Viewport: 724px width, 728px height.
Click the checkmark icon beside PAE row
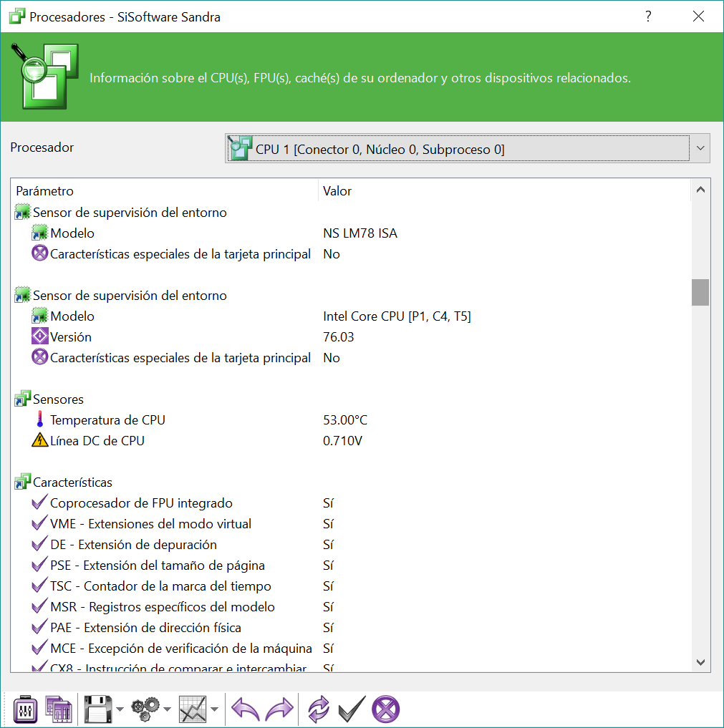[39, 627]
